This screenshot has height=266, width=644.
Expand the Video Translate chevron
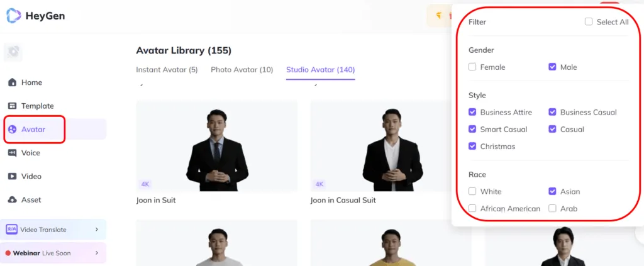[x=97, y=230]
